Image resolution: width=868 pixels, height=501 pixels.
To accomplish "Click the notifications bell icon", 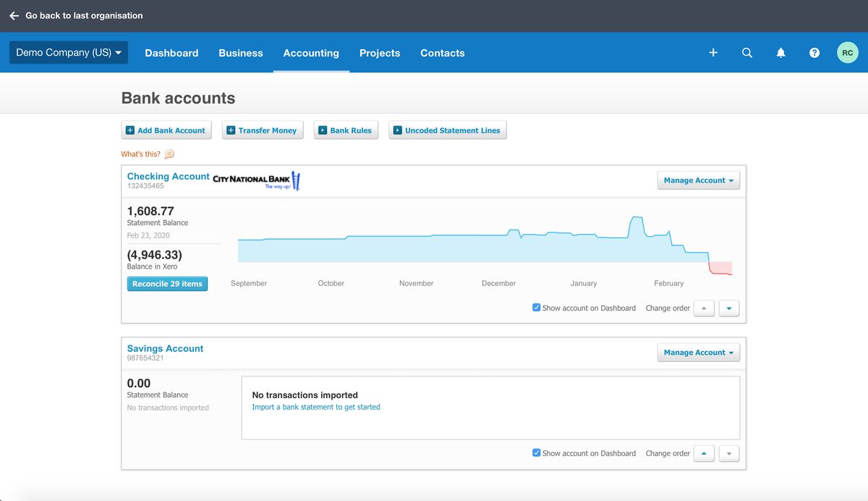I will coord(780,52).
